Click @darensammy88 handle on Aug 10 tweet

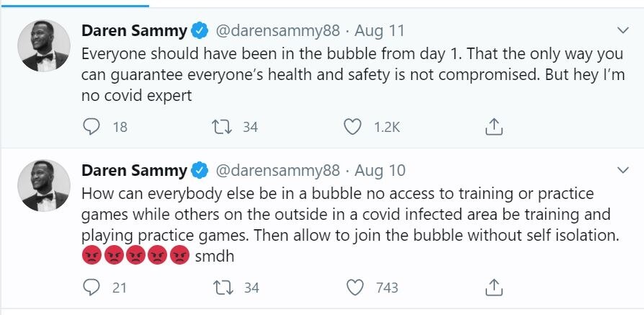pyautogui.click(x=277, y=171)
